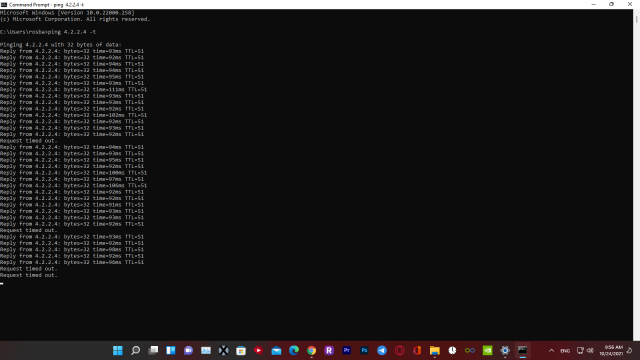Image resolution: width=640 pixels, height=360 pixels.
Task: Open the Windows Start menu
Action: [x=118, y=350]
